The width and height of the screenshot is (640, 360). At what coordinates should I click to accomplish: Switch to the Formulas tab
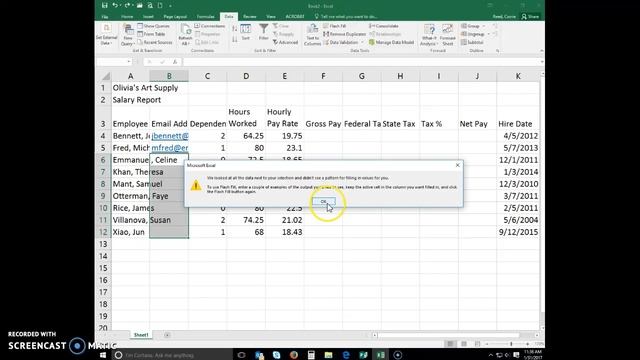click(x=205, y=17)
